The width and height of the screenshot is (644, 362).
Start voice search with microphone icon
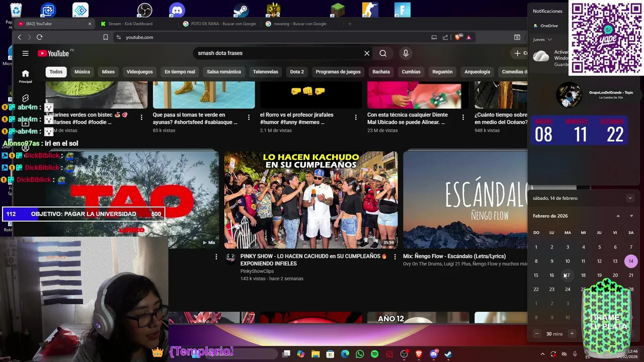tap(406, 53)
